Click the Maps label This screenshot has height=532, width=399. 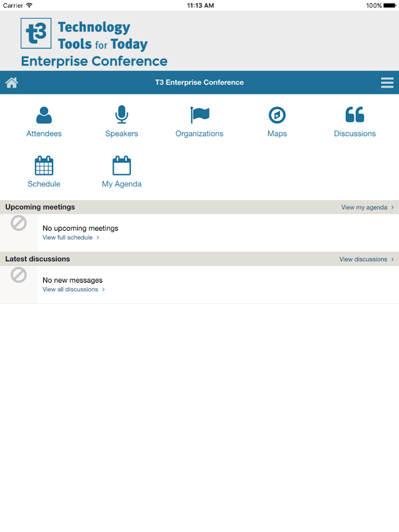(x=277, y=134)
